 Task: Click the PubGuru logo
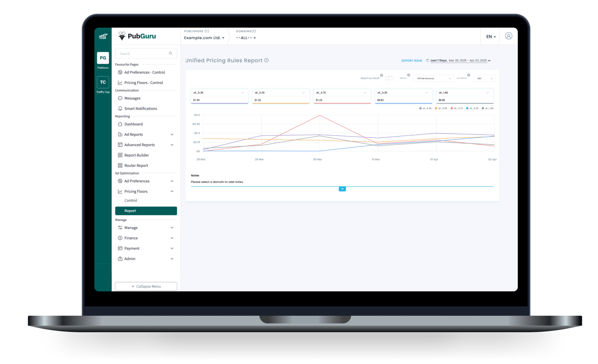click(137, 36)
